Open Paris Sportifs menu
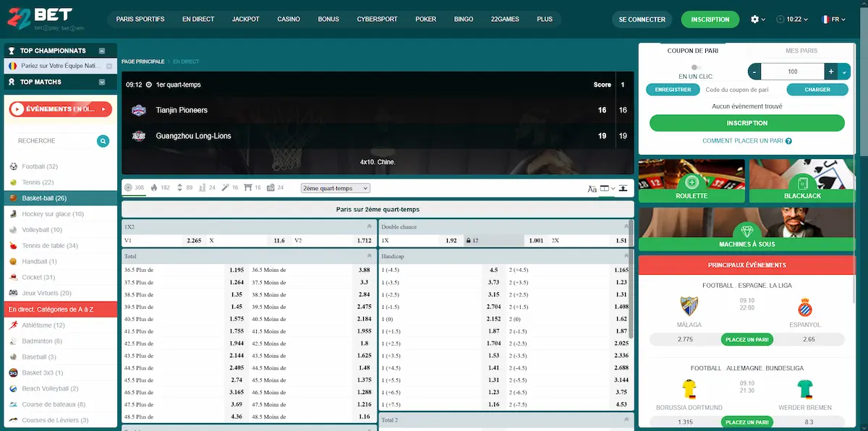Screen dimensions: 868x431 click(140, 20)
